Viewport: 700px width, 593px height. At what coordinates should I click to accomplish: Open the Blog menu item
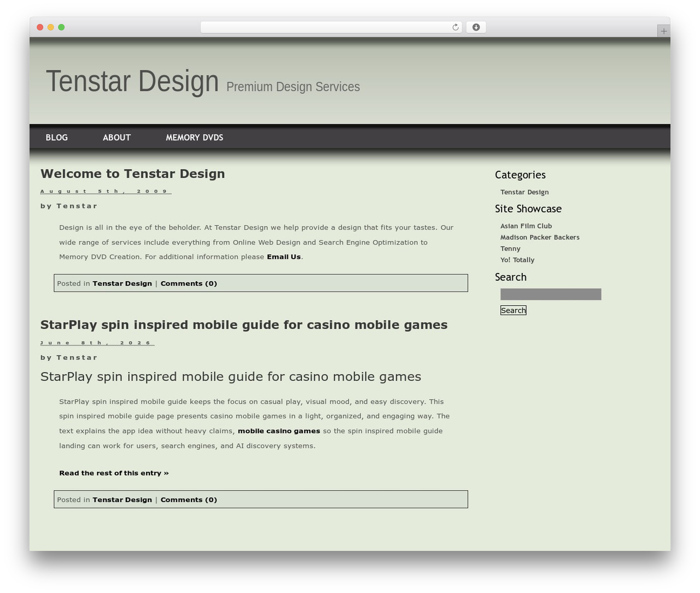pyautogui.click(x=57, y=137)
